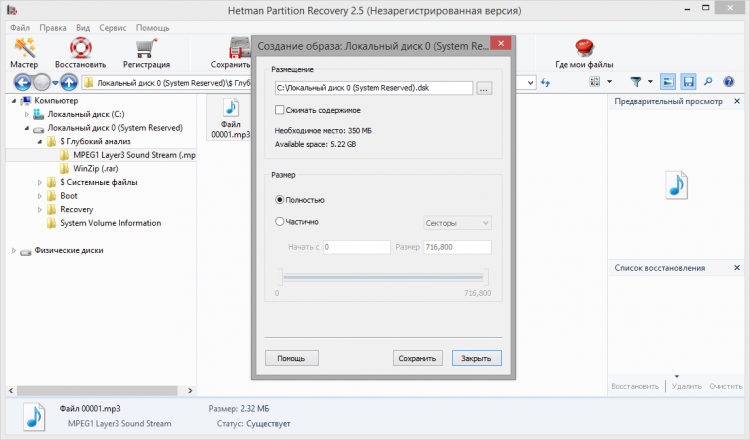Click Очистить in recovery list panel
Screen dimensions: 750x440
click(726, 386)
